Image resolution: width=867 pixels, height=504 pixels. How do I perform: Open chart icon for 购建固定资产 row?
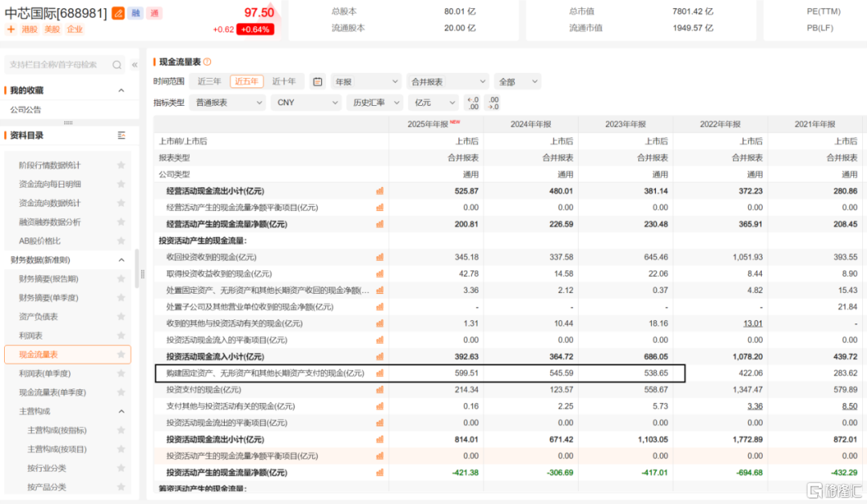pyautogui.click(x=380, y=373)
